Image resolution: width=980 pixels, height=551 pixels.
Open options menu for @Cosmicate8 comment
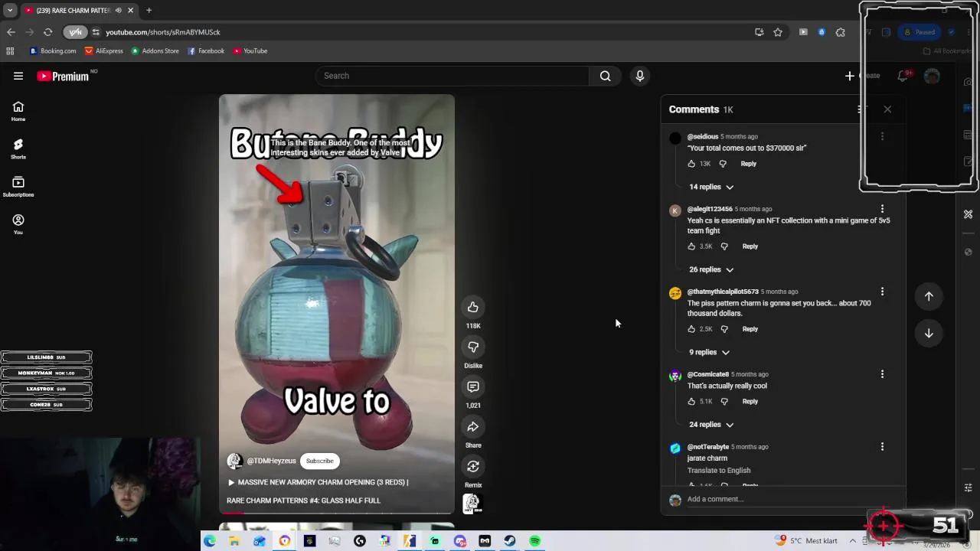882,374
